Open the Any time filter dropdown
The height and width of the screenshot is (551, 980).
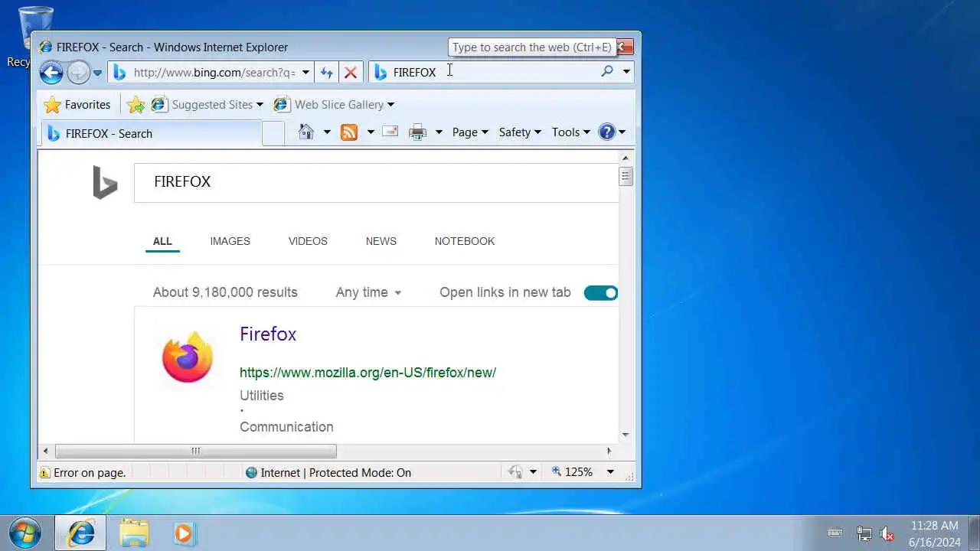tap(368, 292)
